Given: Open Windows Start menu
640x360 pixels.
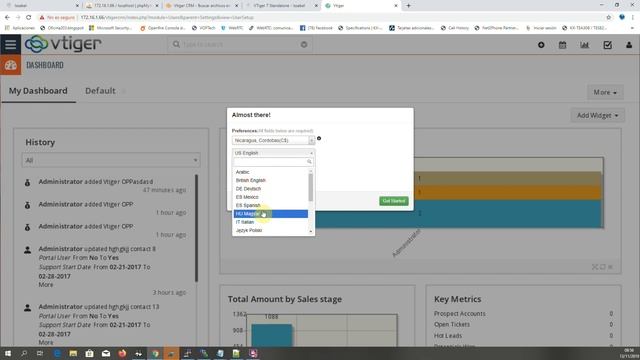Looking at the screenshot, I should click(x=8, y=353).
